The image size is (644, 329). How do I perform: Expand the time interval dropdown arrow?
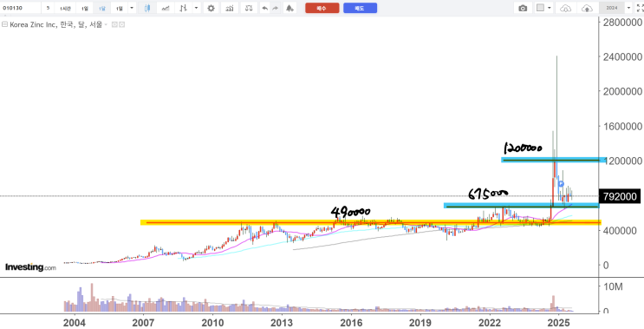132,8
